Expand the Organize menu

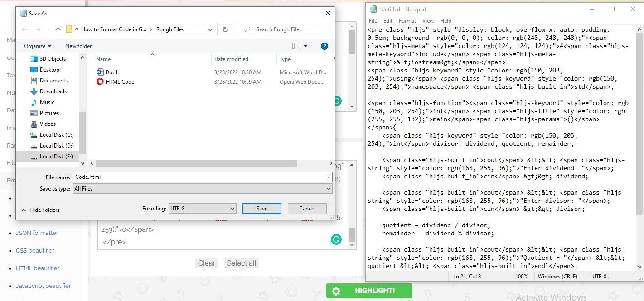38,46
